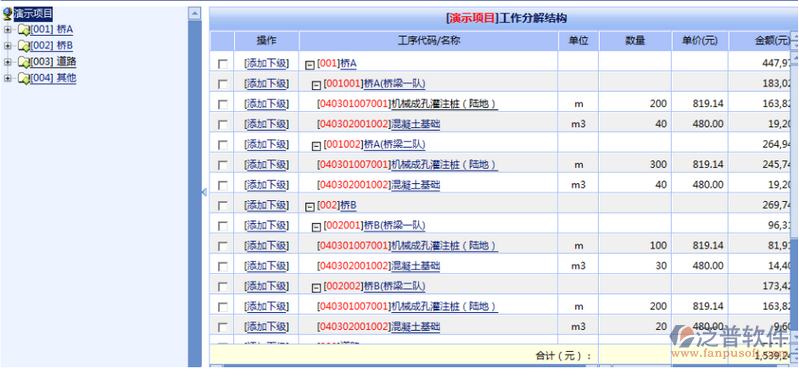
Task: Click the left-pointing panel collapse arrow on splitter
Action: pos(204,192)
